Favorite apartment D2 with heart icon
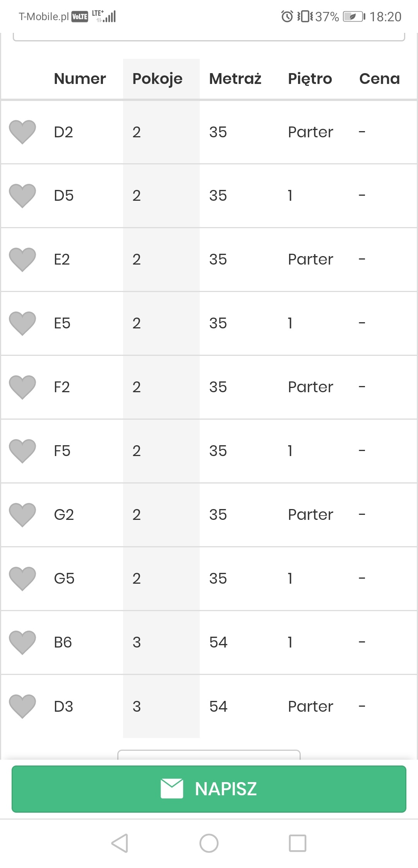The image size is (418, 868). click(x=22, y=132)
